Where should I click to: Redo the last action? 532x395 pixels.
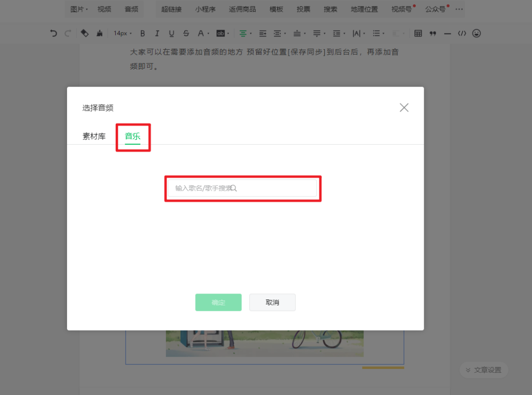point(68,33)
